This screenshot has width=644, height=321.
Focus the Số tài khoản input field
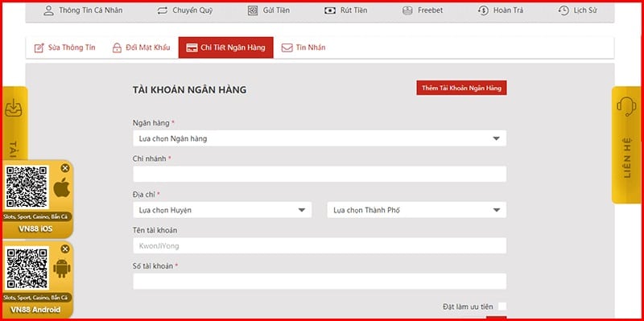click(x=320, y=282)
